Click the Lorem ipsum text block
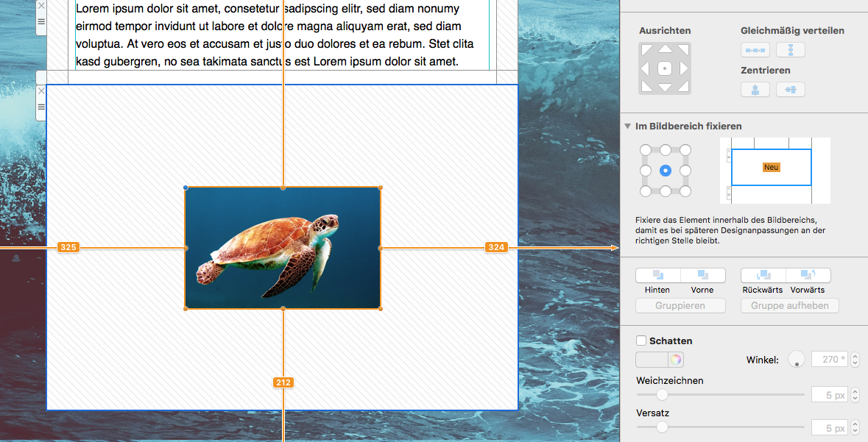Viewport: 868px width, 442px height. pyautogui.click(x=282, y=35)
